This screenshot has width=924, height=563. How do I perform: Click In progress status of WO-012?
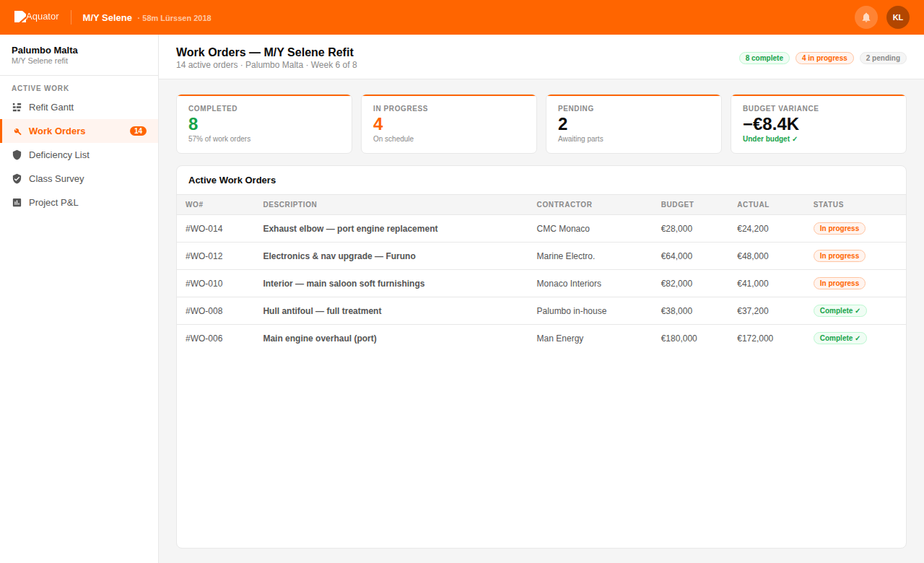tap(839, 256)
